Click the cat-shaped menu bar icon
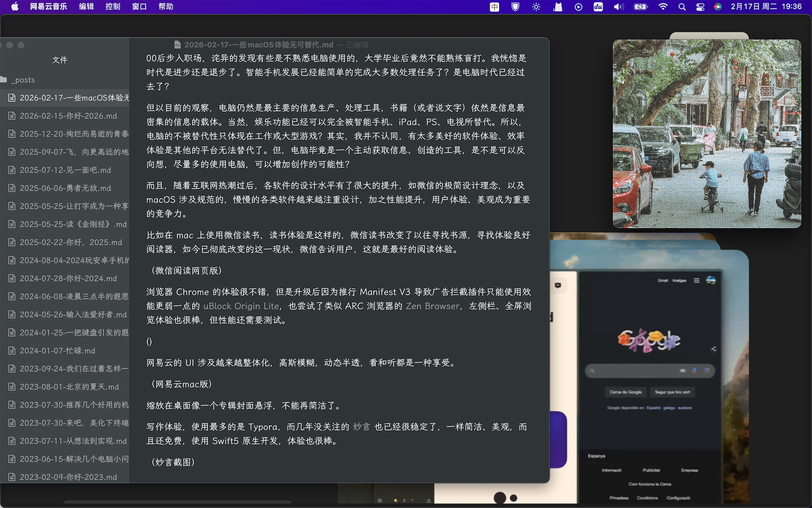This screenshot has width=812, height=508. pos(558,7)
